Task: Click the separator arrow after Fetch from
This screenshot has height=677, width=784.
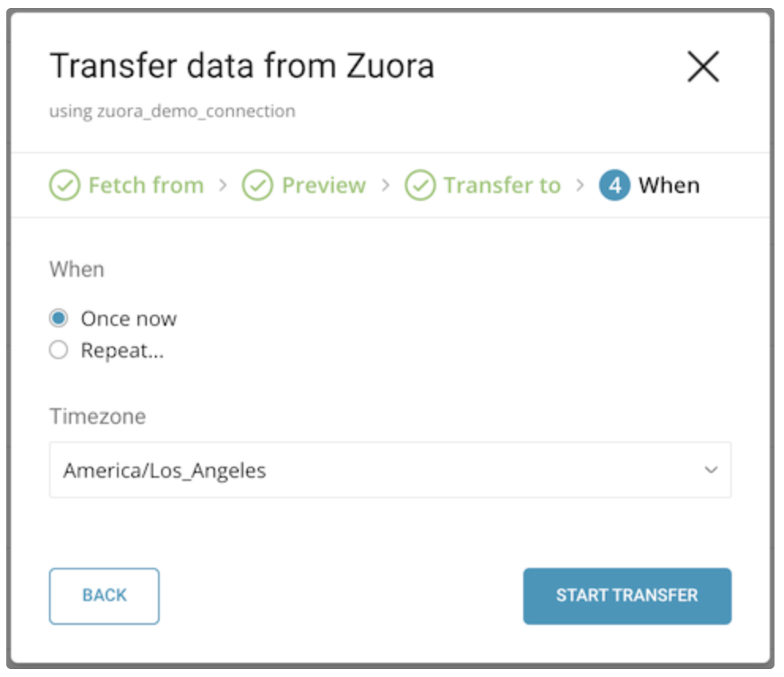Action: click(223, 185)
